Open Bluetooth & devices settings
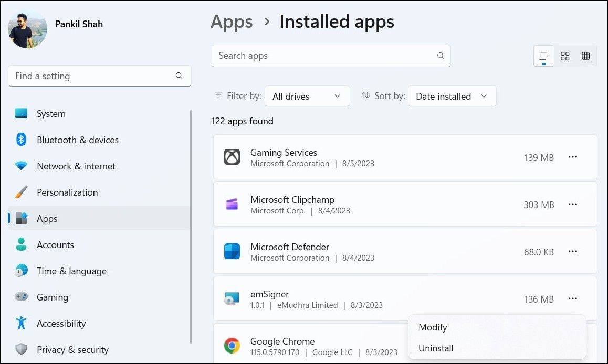Viewport: 608px width, 364px height. (77, 140)
